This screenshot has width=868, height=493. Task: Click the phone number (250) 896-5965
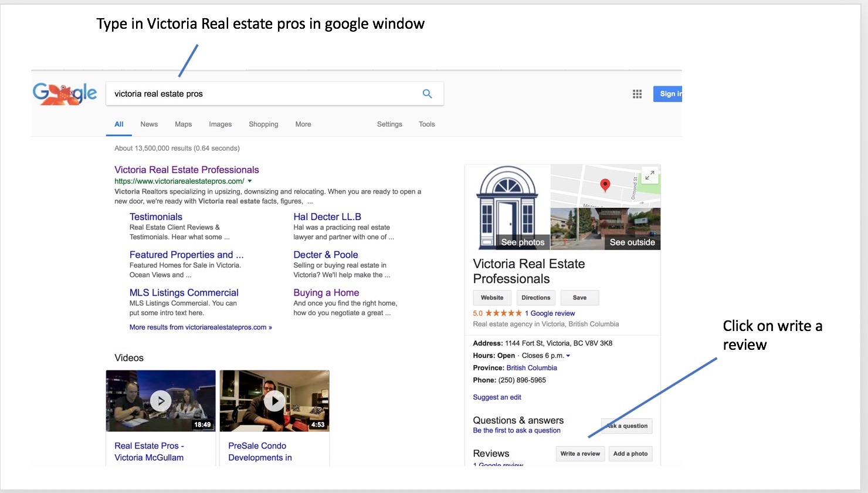(522, 380)
